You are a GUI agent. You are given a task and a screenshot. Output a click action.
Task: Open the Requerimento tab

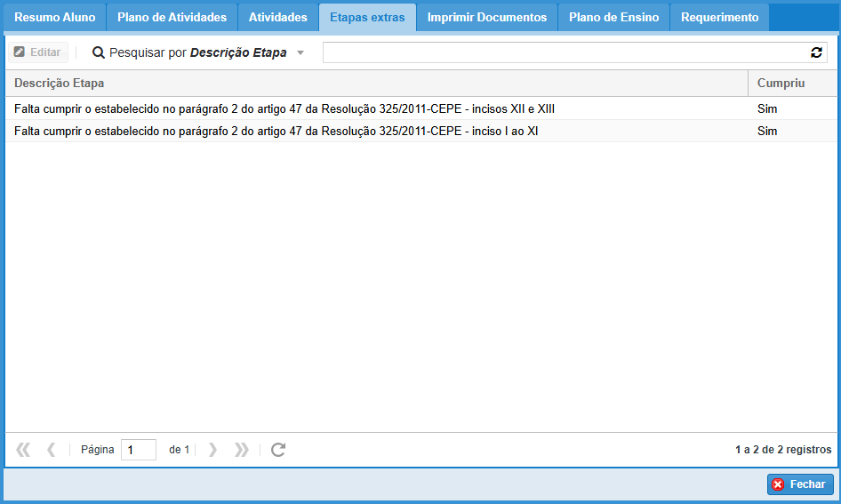click(719, 18)
